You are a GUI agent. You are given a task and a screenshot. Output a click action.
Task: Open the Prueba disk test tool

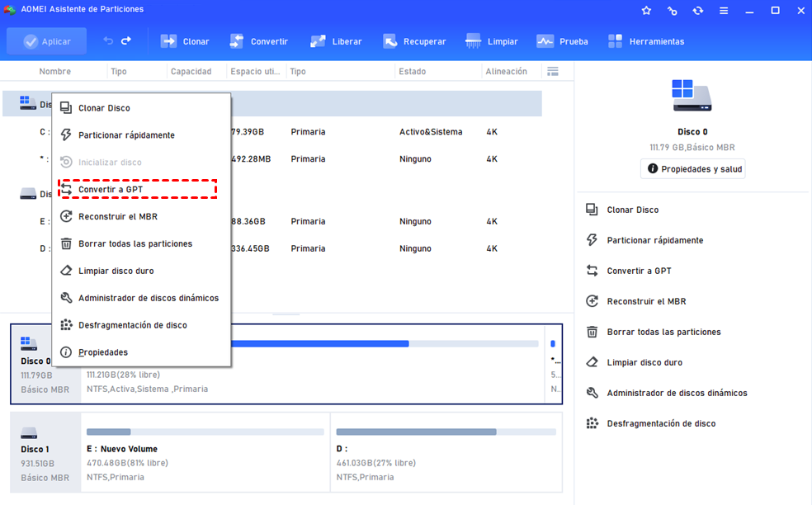[562, 41]
